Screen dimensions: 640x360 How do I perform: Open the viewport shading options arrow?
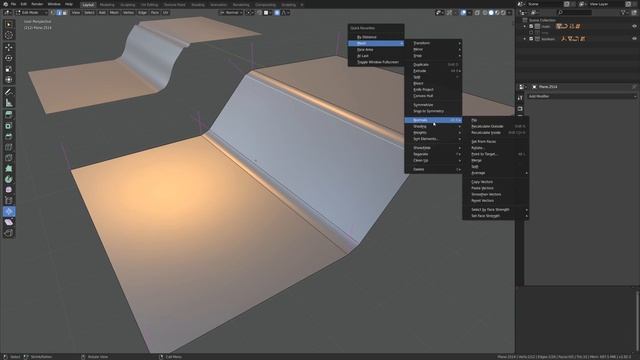pos(509,13)
